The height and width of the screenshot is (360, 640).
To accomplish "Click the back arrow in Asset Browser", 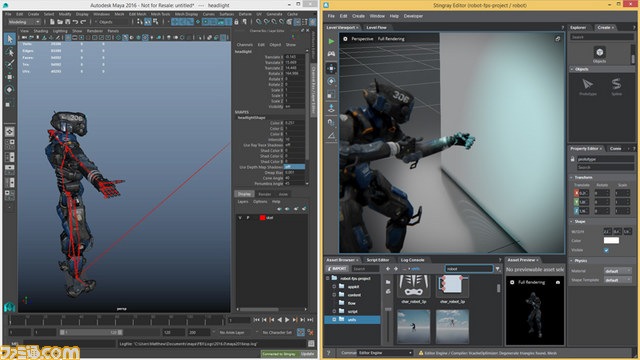I will [388, 269].
